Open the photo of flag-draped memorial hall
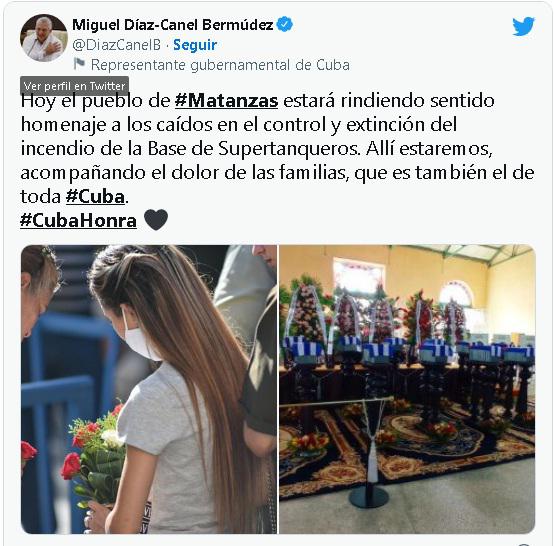Image resolution: width=554 pixels, height=546 pixels. [x=407, y=389]
